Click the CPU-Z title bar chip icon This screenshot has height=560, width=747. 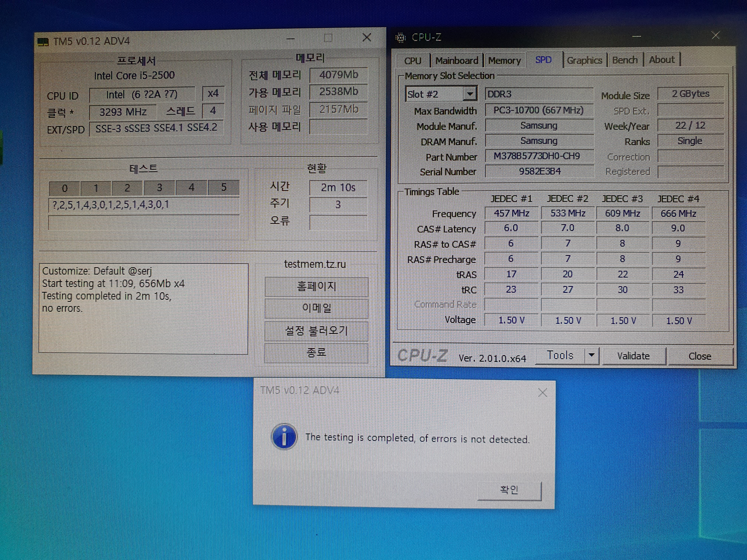(x=401, y=37)
